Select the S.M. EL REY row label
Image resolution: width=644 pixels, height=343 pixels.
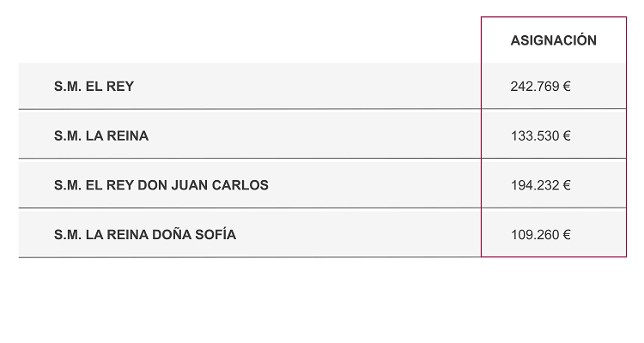pyautogui.click(x=94, y=86)
